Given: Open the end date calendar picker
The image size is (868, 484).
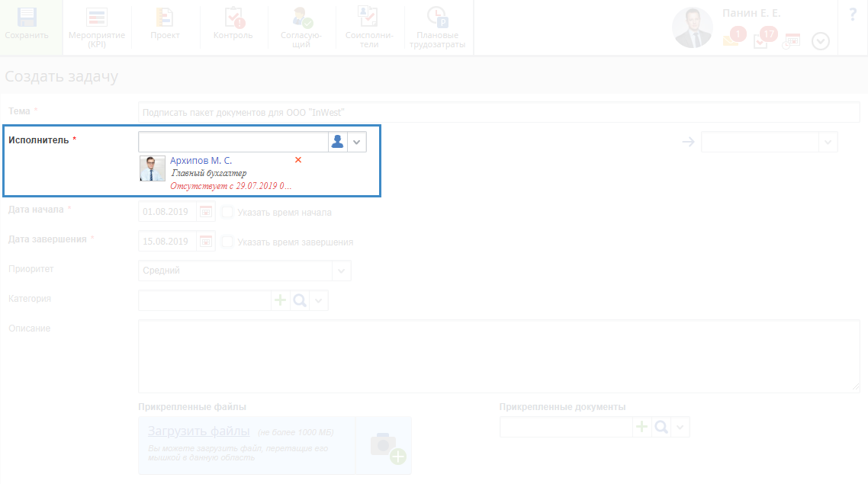Looking at the screenshot, I should point(206,242).
